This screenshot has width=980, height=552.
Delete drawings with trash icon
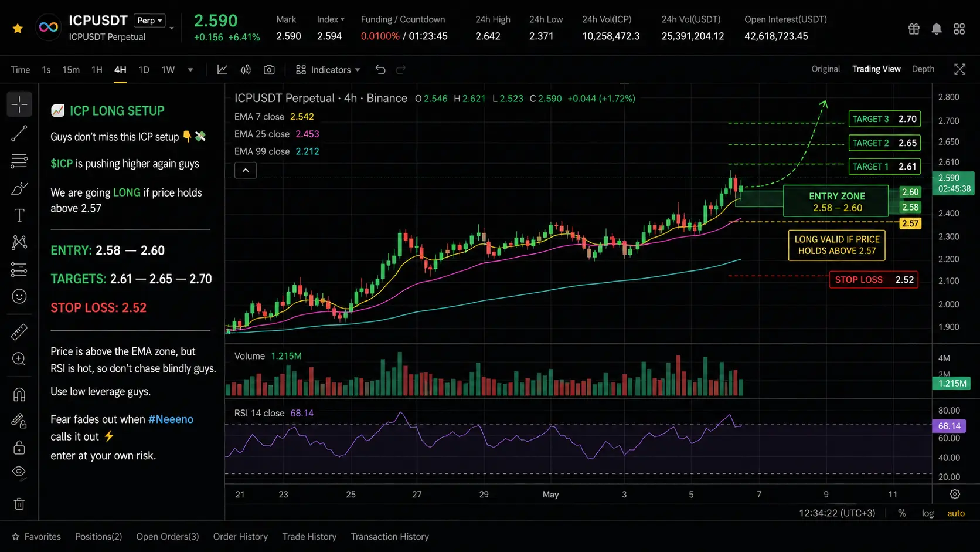pos(19,504)
